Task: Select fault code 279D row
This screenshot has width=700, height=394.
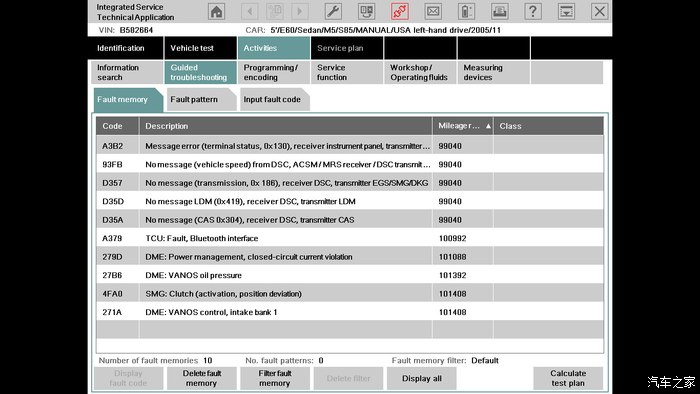Action: [x=350, y=257]
